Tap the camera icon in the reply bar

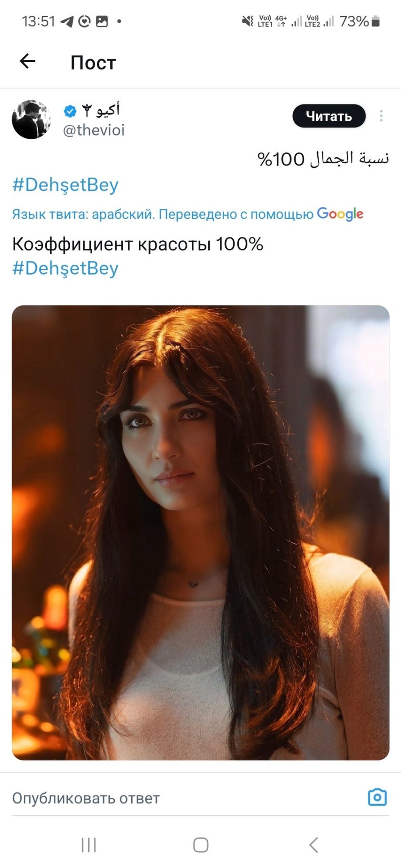pos(377,797)
